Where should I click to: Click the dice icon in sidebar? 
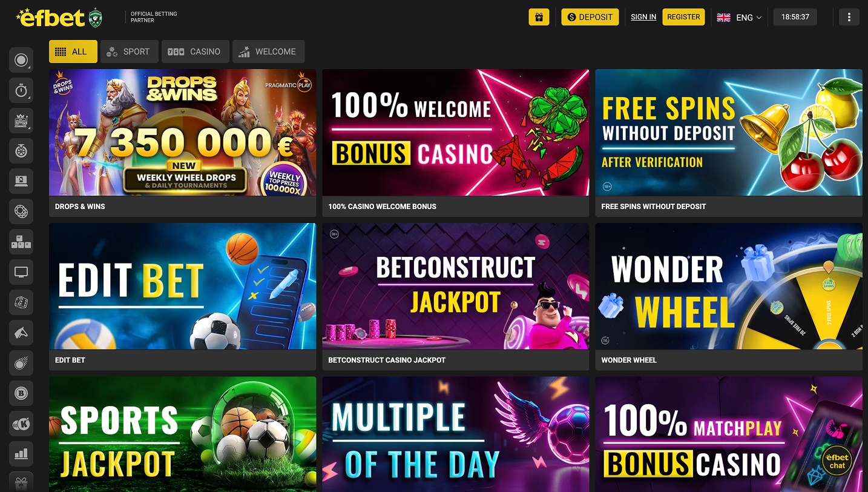(x=21, y=302)
